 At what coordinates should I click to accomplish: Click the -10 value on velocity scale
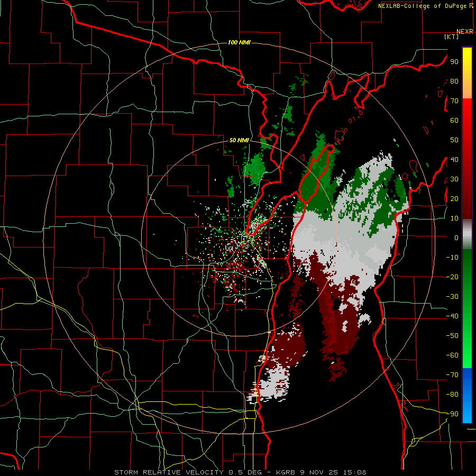pyautogui.click(x=452, y=258)
